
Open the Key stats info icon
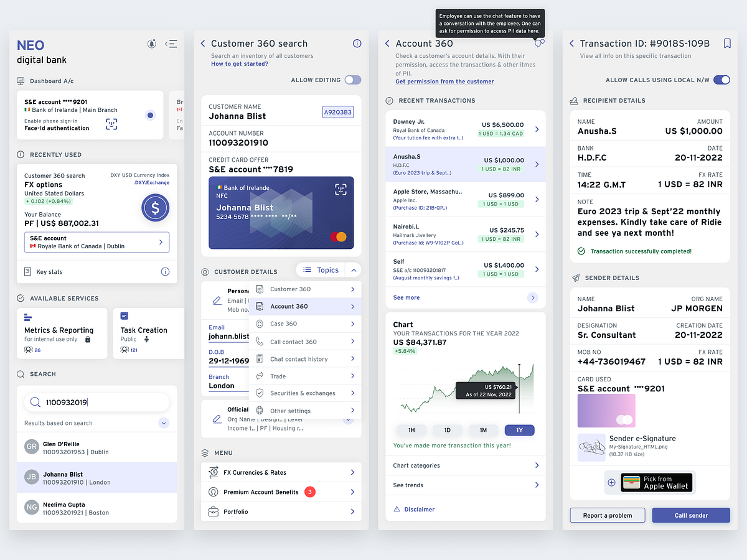pos(164,271)
